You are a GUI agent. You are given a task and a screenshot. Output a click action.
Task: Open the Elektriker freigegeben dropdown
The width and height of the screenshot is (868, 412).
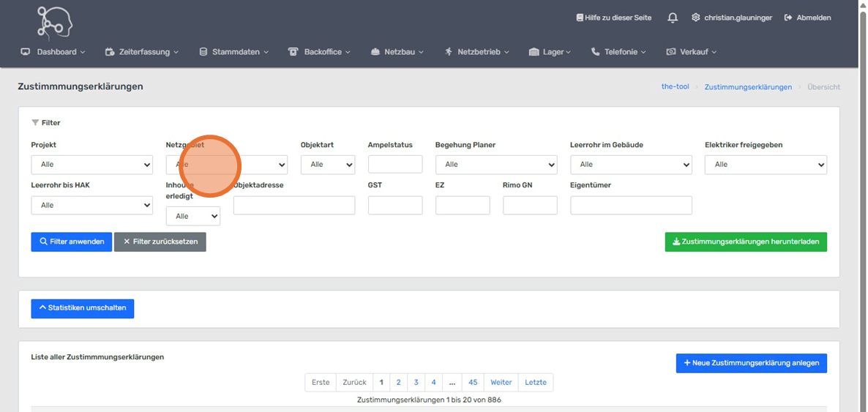tap(765, 165)
